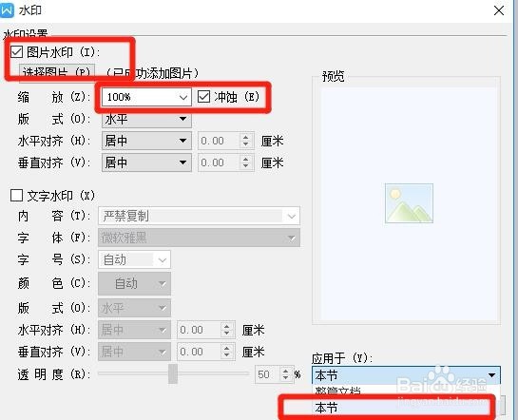Open the text watermark 版式 dropdown
The image size is (518, 420).
[134, 308]
